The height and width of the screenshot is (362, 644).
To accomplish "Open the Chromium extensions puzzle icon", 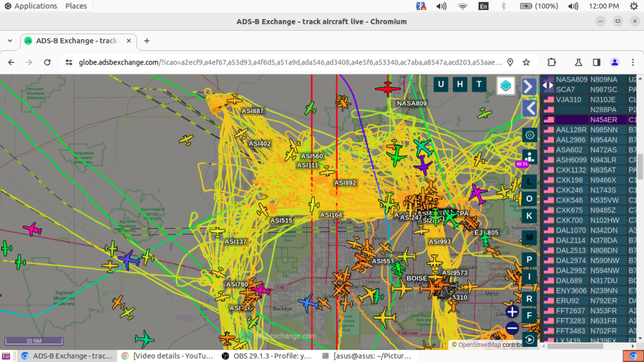I will [x=552, y=62].
